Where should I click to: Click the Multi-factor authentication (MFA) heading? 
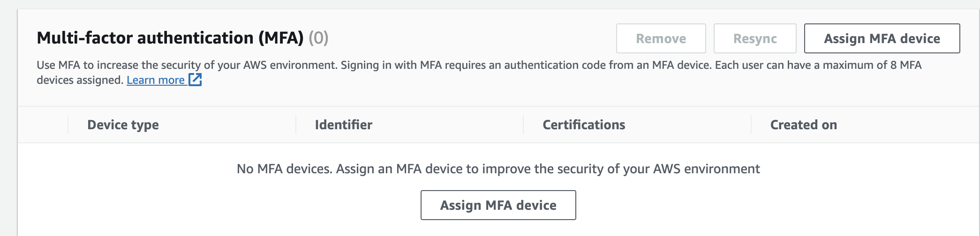[x=170, y=38]
